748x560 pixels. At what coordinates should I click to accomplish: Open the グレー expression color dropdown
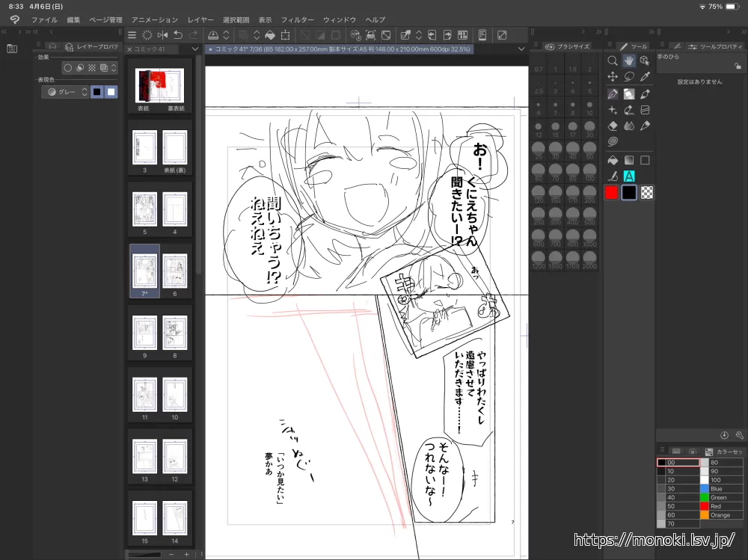[x=65, y=92]
